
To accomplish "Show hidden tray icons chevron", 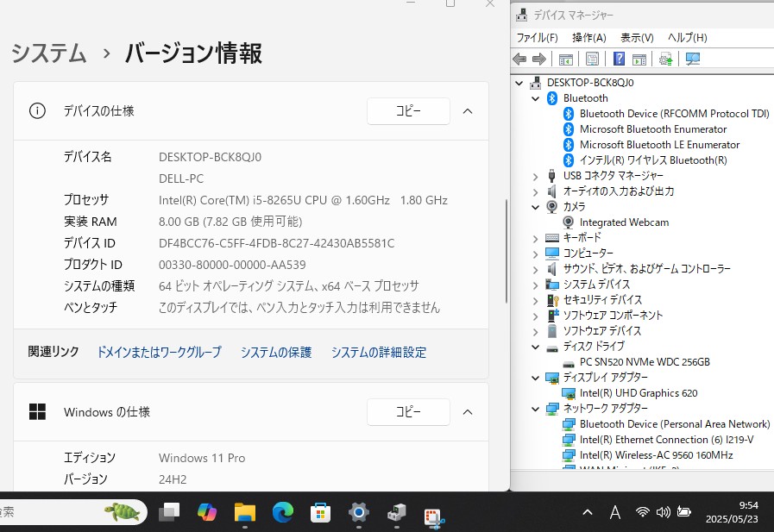I will [x=588, y=512].
